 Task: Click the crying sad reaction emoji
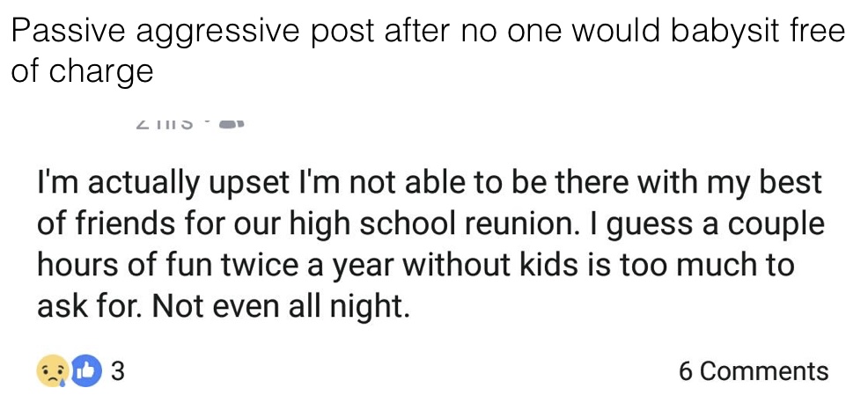pyautogui.click(x=52, y=370)
